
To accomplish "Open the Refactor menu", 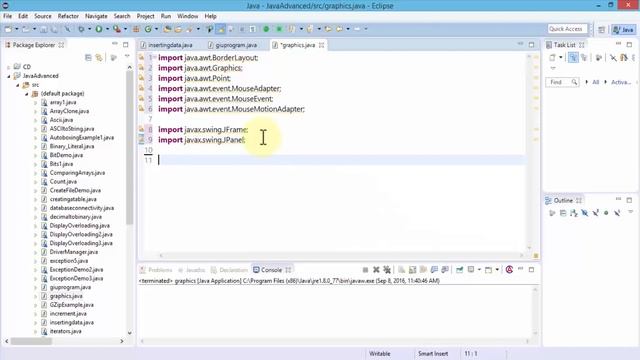I will click(68, 16).
